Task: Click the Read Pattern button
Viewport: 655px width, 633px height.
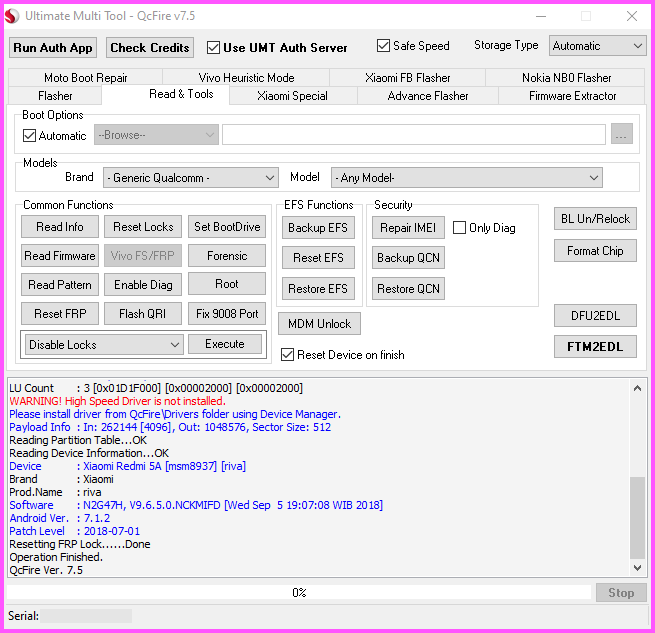Action: pos(60,285)
